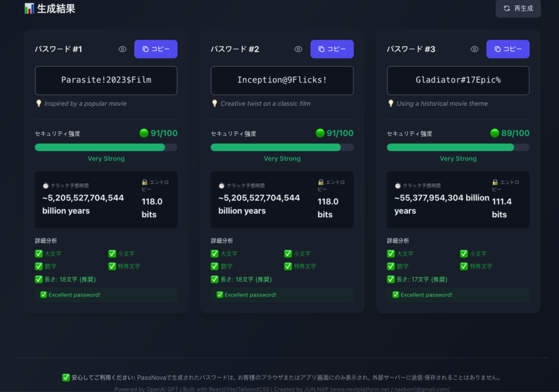Click the 数字 checkmark in Password #3
This screenshot has height=392, width=559.
[391, 266]
